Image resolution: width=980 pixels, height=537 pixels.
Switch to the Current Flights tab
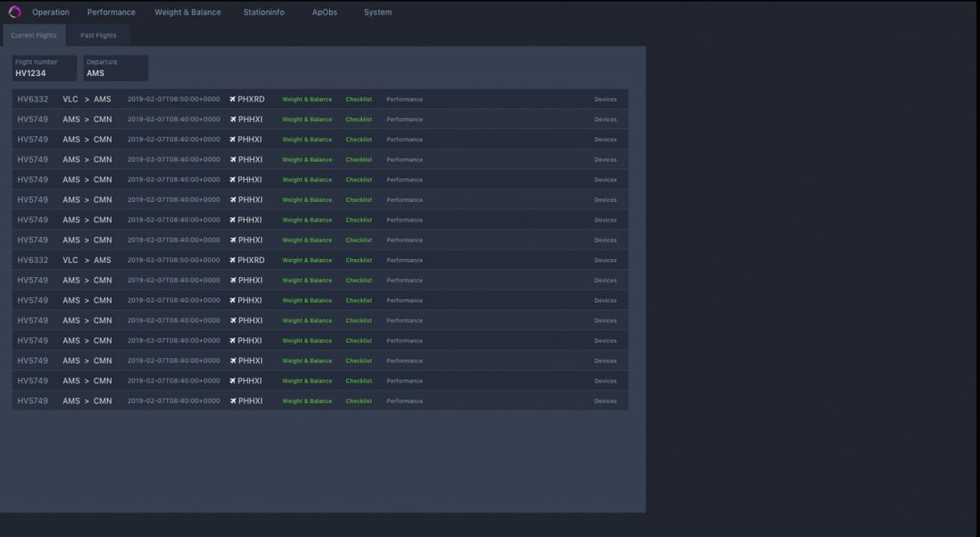[34, 35]
